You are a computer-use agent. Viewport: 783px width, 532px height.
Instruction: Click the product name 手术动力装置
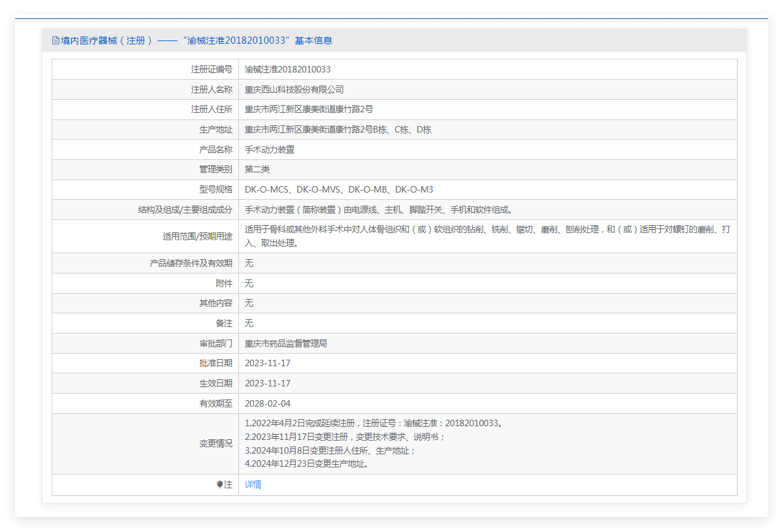point(270,149)
